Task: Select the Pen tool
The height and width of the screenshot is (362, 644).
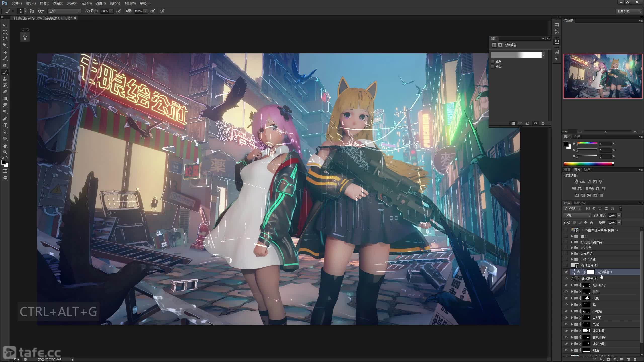Action: click(5, 119)
